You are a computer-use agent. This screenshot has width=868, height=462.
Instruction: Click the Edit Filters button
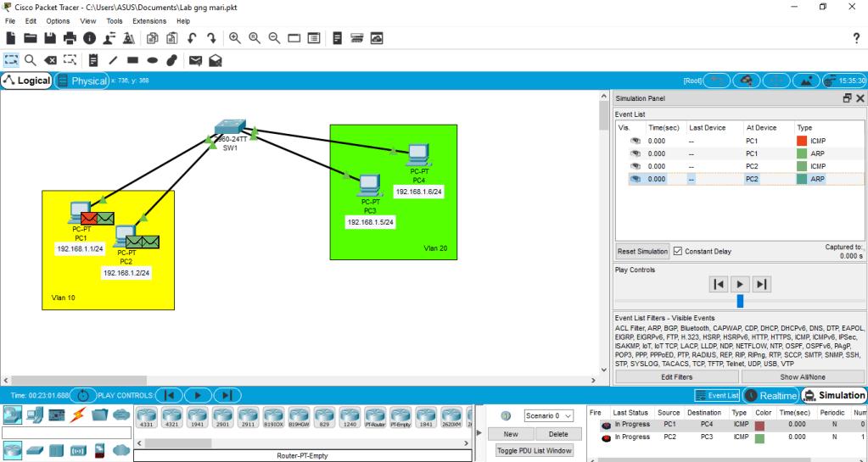point(676,376)
